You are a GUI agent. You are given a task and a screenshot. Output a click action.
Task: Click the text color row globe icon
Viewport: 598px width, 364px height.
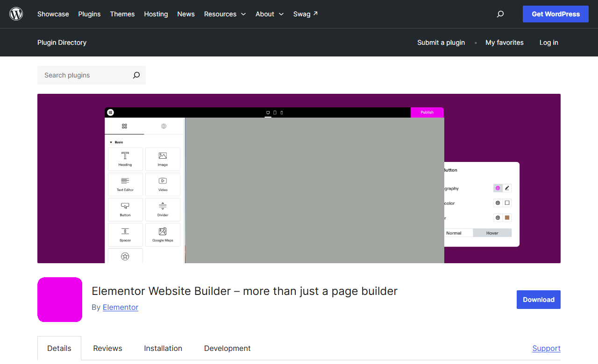pos(498,203)
